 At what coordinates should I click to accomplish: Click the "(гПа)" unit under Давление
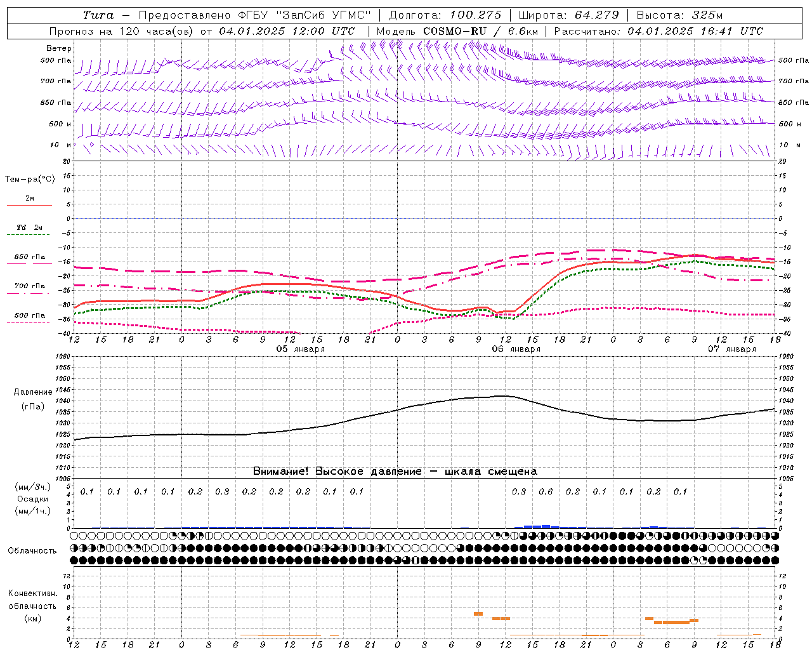33,407
